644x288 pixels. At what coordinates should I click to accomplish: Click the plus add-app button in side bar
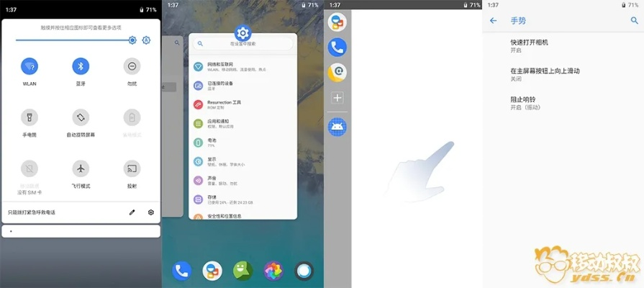pos(337,98)
